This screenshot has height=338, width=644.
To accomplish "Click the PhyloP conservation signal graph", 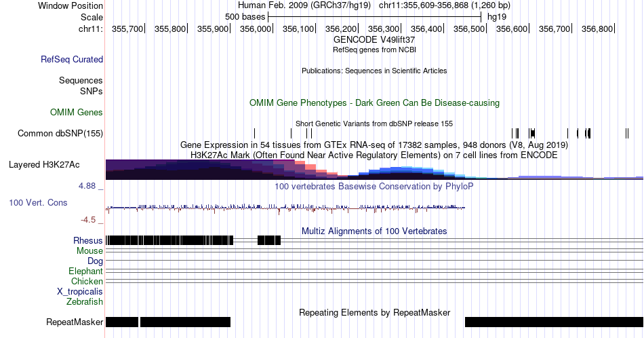I will pos(285,208).
